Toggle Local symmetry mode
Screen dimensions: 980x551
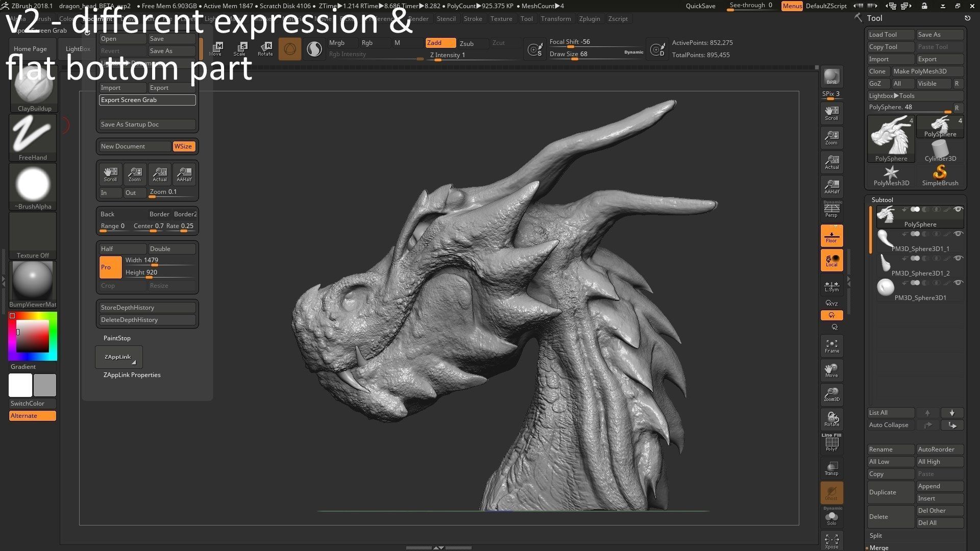click(x=831, y=260)
